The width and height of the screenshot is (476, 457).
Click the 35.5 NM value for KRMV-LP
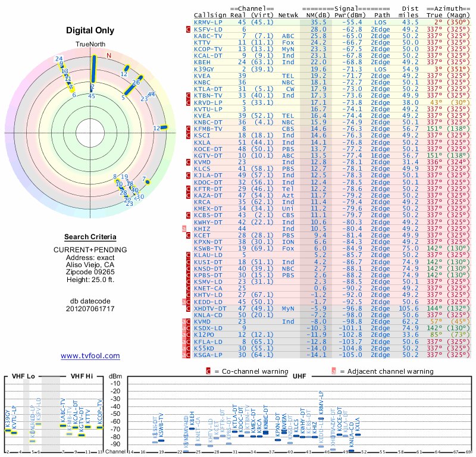click(x=318, y=23)
